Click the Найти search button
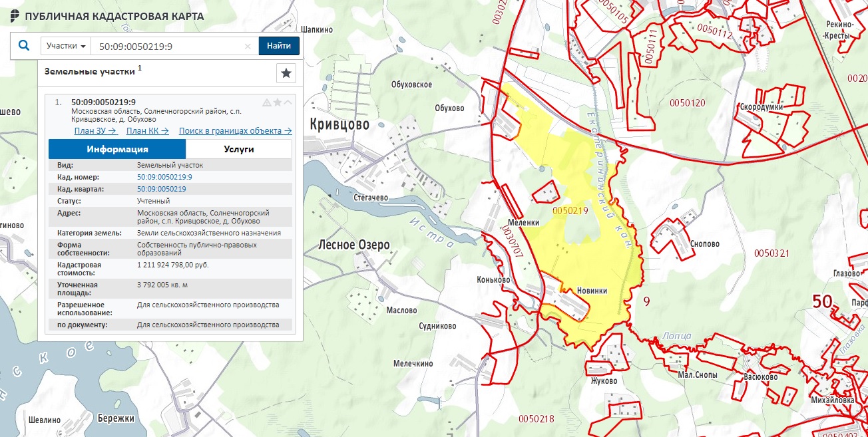This screenshot has height=437, width=868. pyautogui.click(x=279, y=46)
